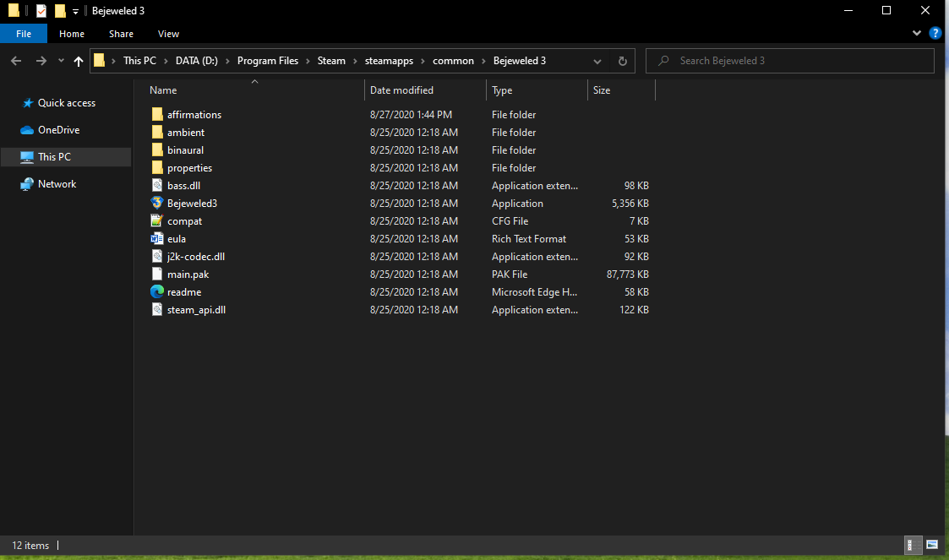The image size is (949, 560).
Task: Select the properties folder icon
Action: coord(156,167)
